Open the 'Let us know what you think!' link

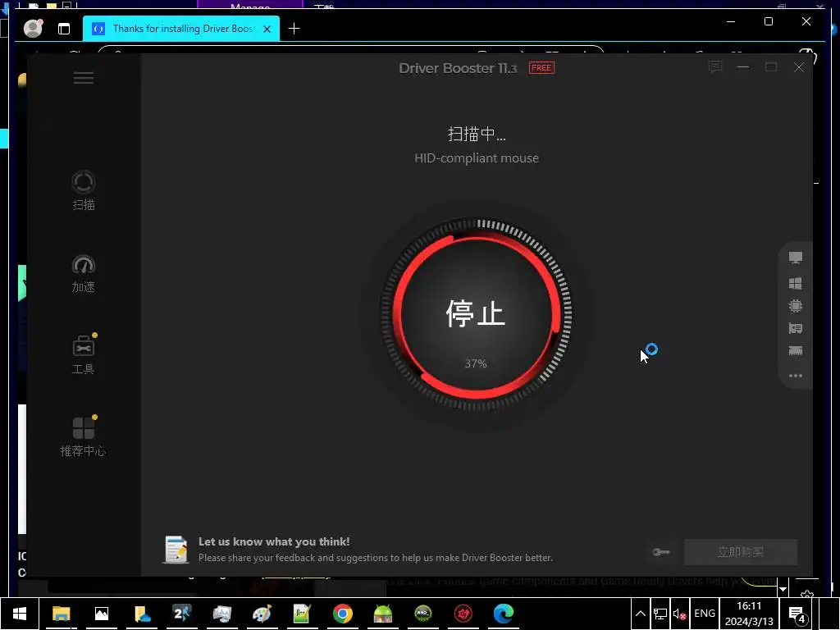(x=274, y=541)
